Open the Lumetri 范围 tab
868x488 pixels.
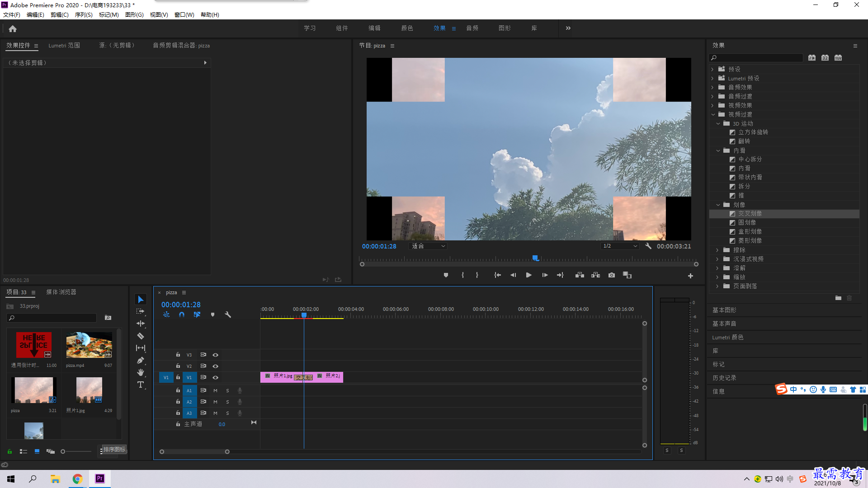coord(64,46)
